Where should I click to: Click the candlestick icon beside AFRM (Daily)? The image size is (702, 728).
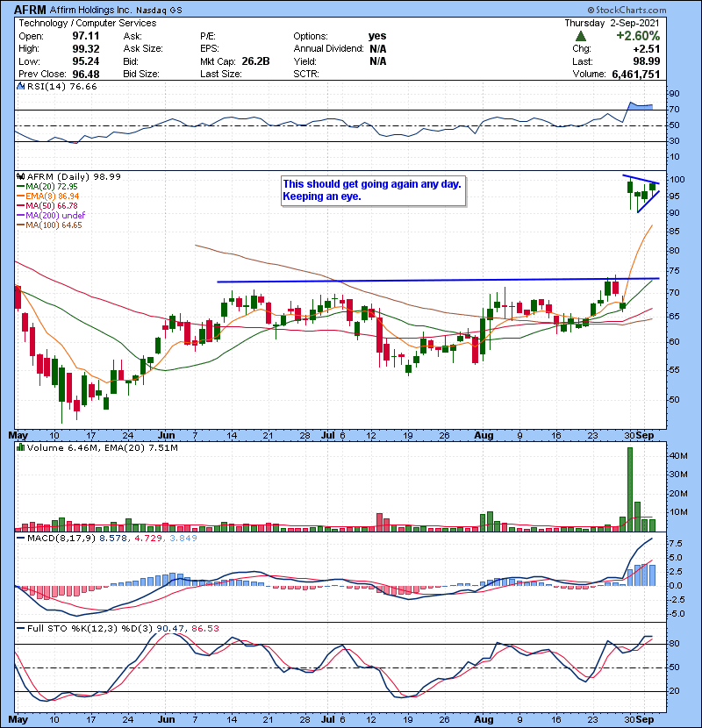pyautogui.click(x=20, y=177)
